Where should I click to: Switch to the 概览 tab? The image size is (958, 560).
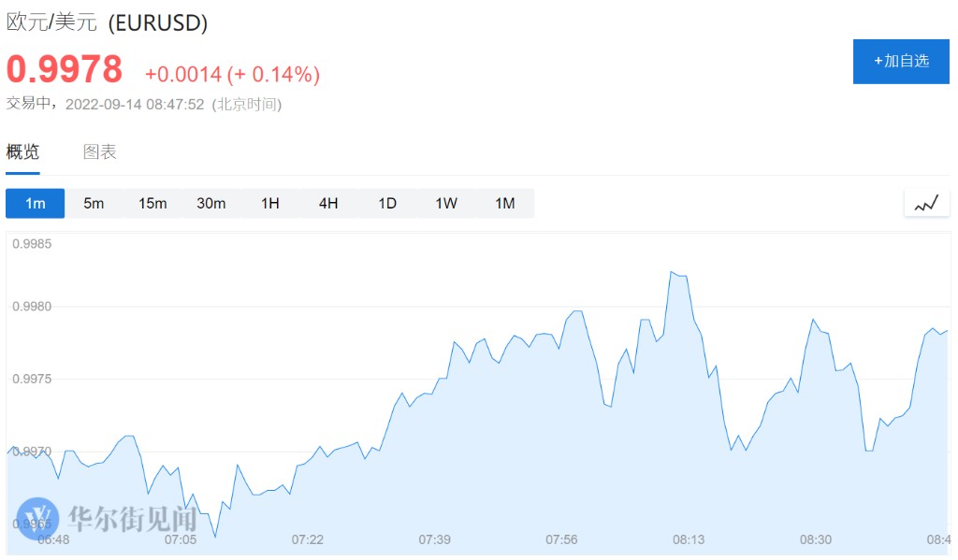(x=22, y=152)
